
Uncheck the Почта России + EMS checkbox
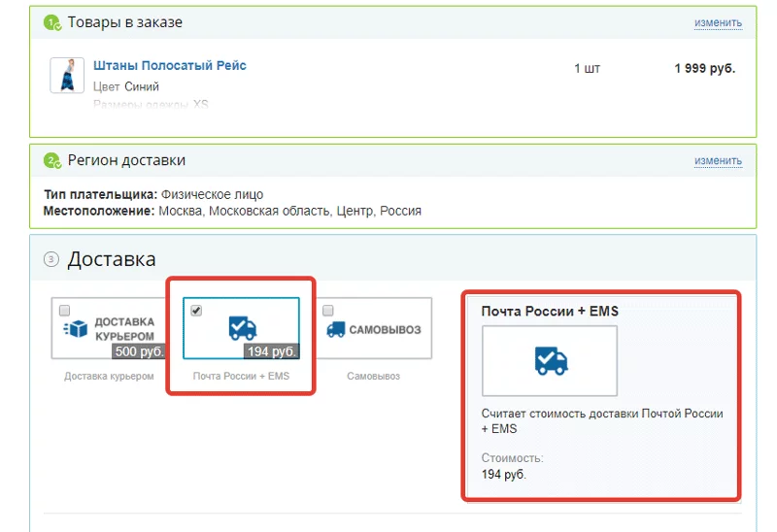pos(197,311)
